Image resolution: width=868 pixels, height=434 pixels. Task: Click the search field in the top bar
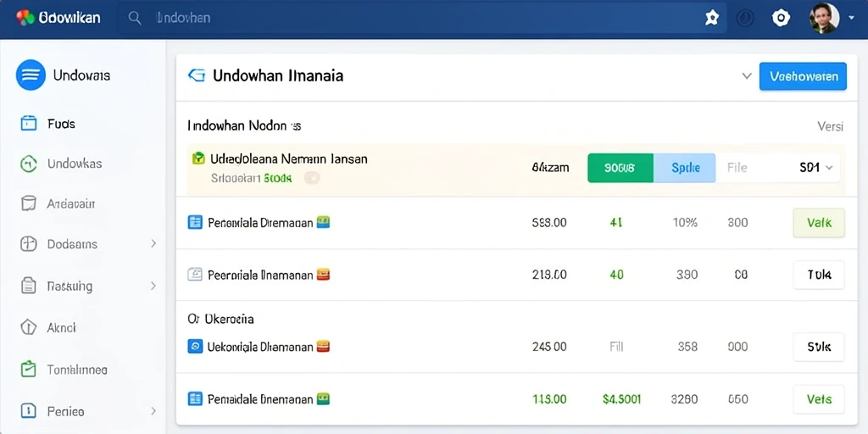(422, 19)
